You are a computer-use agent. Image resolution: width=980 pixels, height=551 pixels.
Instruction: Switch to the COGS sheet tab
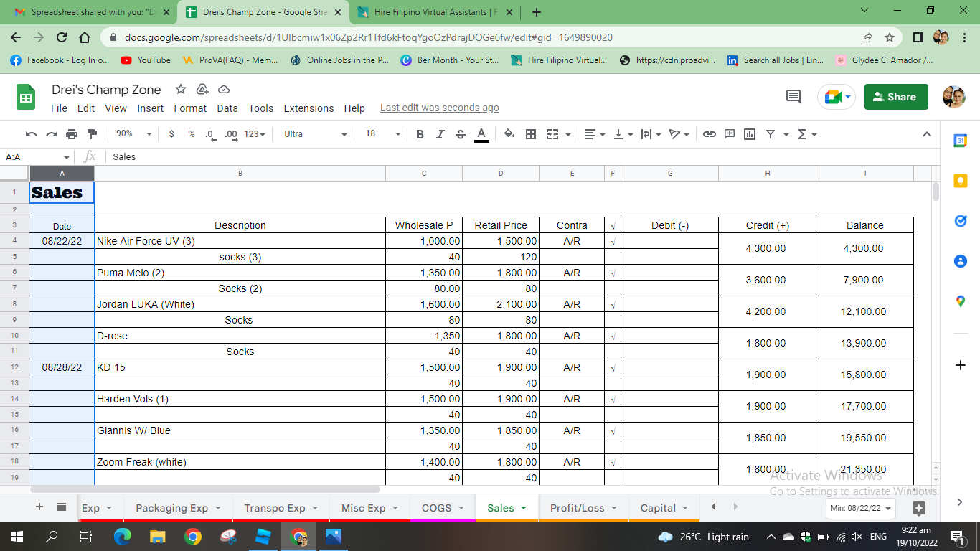tap(443, 508)
